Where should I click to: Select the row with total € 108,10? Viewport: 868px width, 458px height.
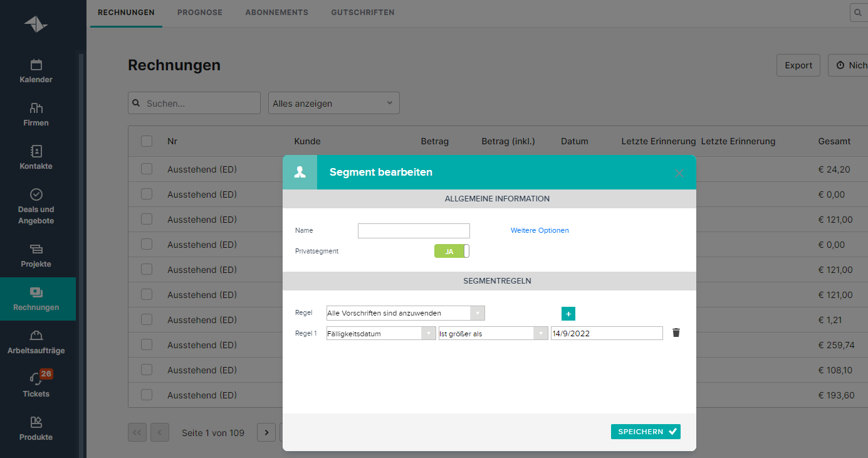(147, 370)
